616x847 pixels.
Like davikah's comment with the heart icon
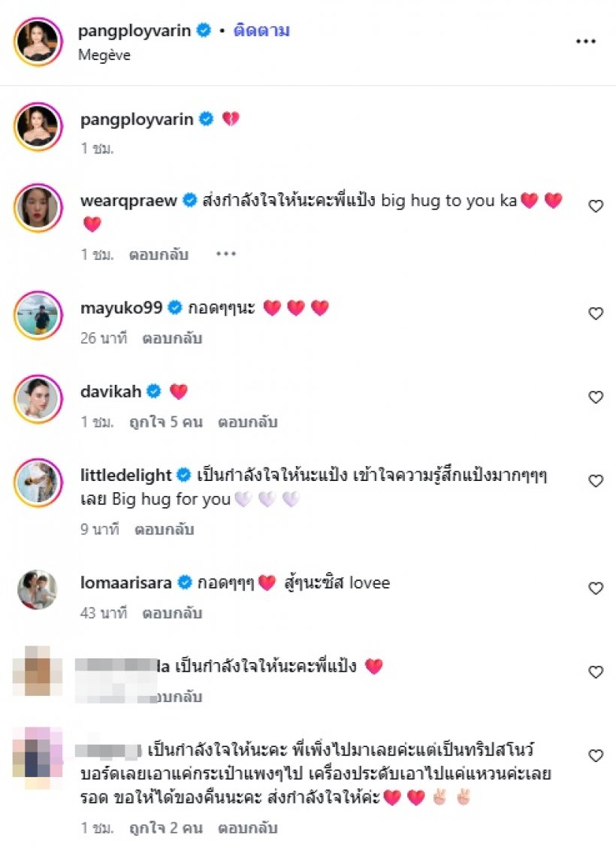(596, 398)
